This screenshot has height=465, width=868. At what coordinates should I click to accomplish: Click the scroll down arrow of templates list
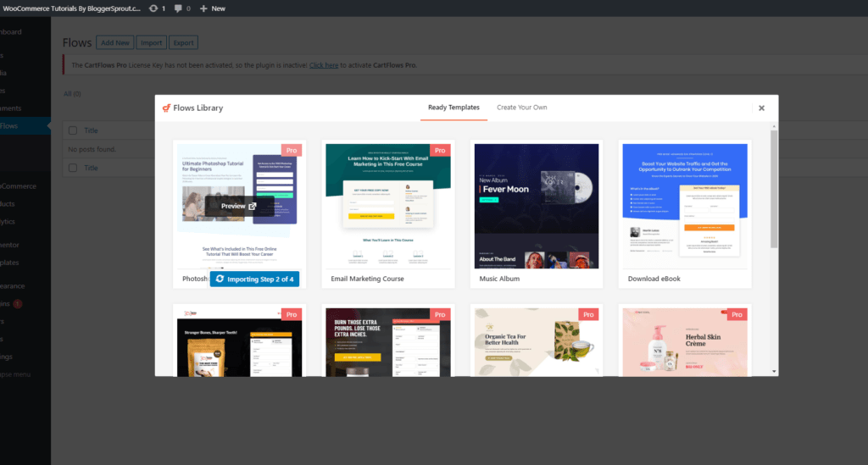click(x=773, y=371)
